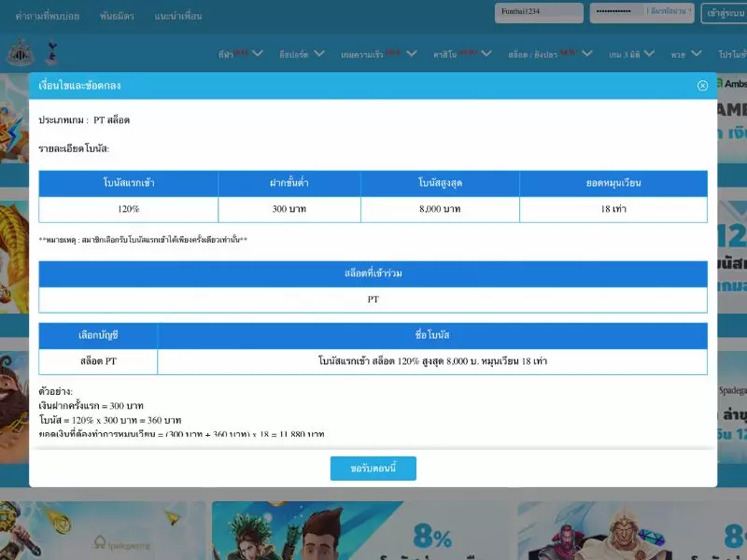Expand the เกมความเร็ว speed games menu
The image size is (747, 560).
[379, 54]
